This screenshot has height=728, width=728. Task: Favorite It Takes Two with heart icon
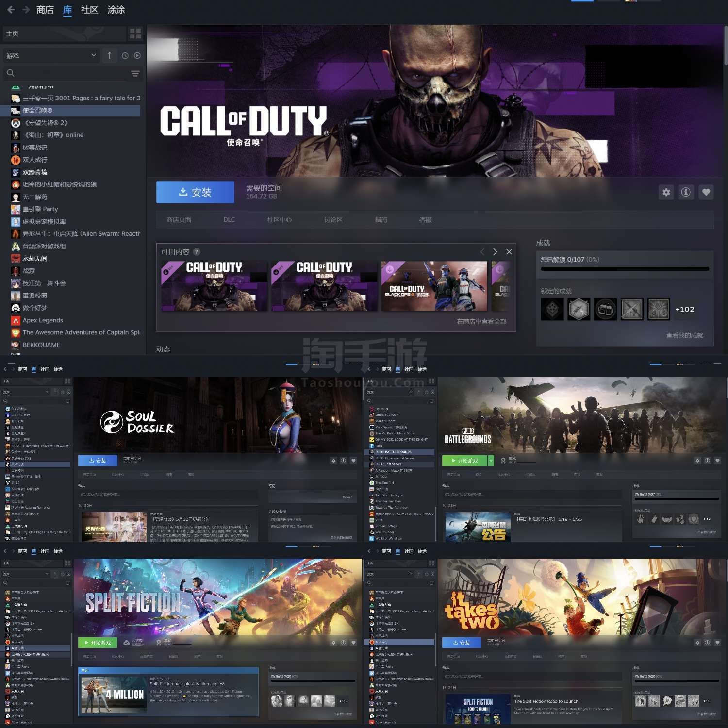pyautogui.click(x=717, y=643)
